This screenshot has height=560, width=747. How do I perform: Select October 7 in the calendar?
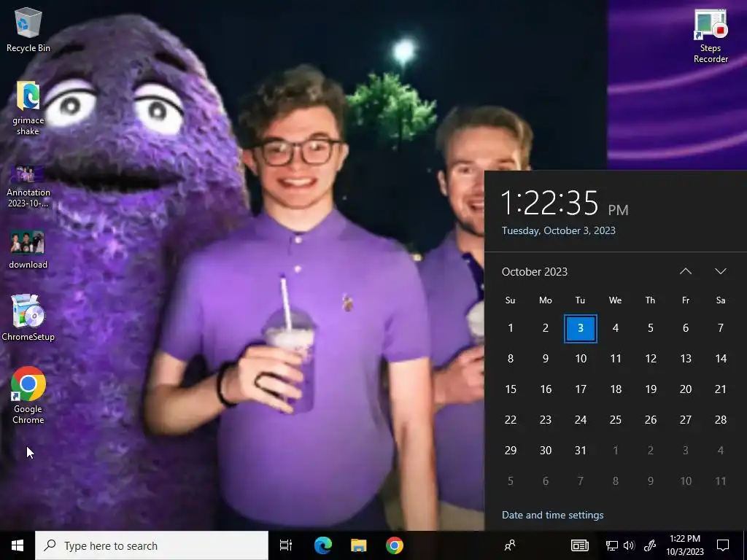721,328
